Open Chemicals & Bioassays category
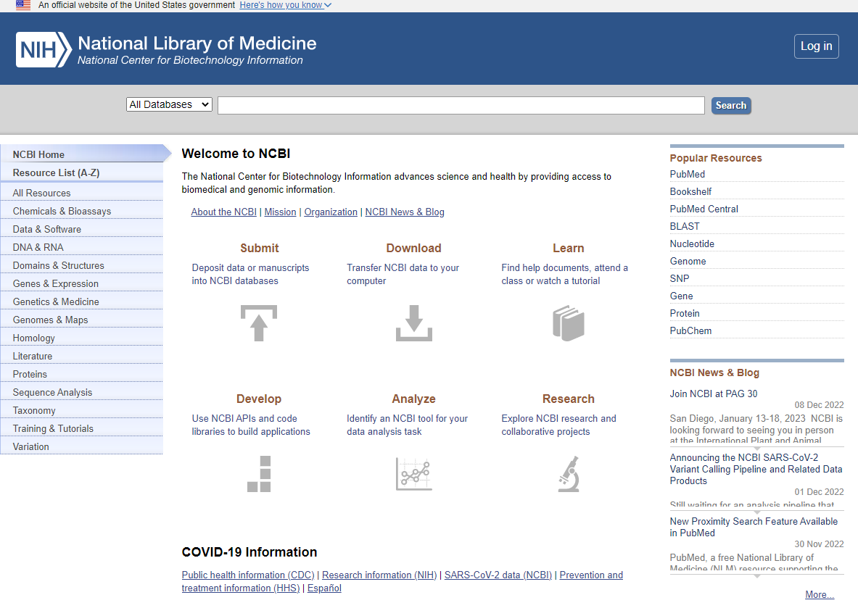 tap(81, 211)
